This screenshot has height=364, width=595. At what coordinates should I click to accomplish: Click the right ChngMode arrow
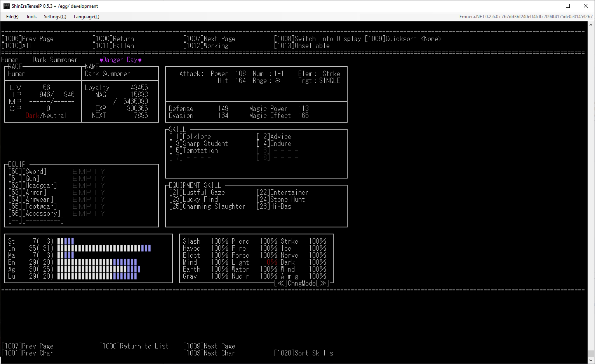click(322, 283)
